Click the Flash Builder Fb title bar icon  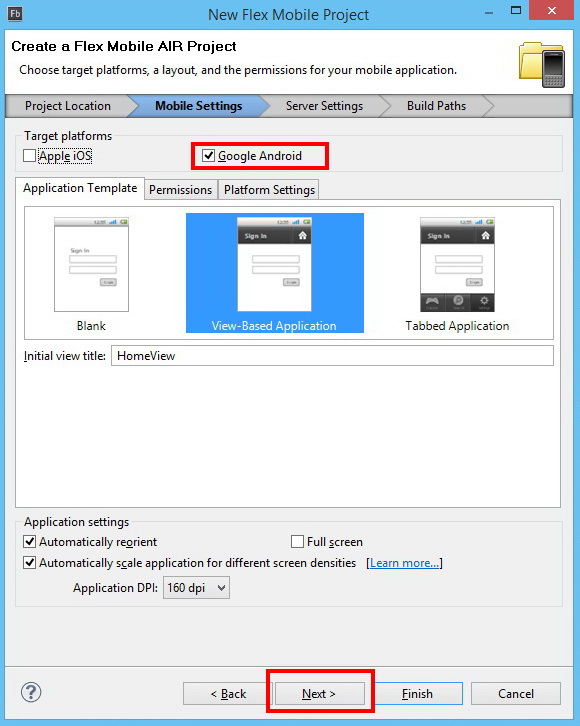15,13
